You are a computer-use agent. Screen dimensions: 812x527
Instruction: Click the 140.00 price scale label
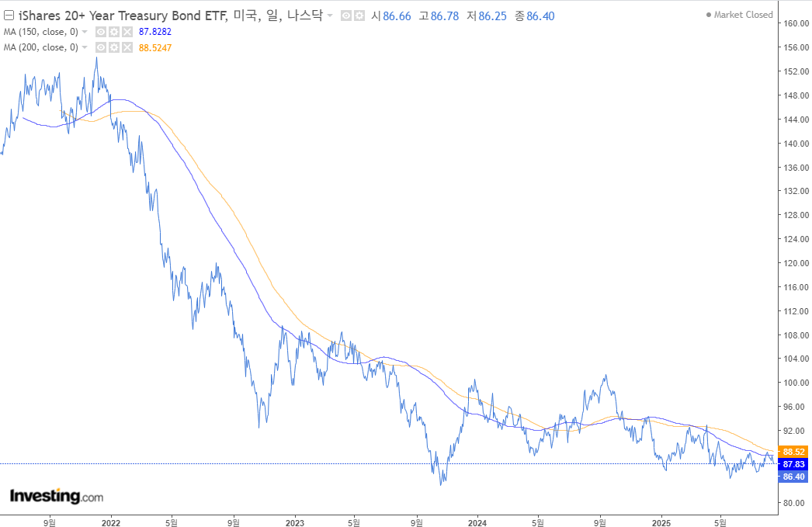(x=796, y=144)
